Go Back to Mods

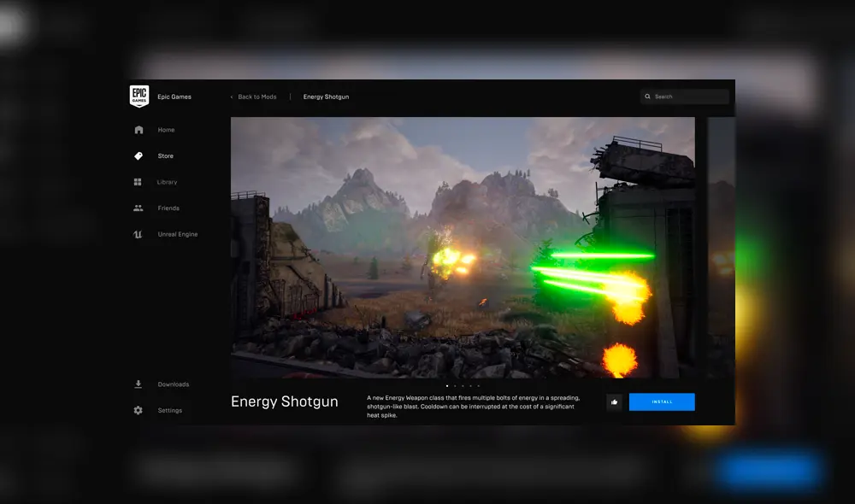[x=256, y=97]
